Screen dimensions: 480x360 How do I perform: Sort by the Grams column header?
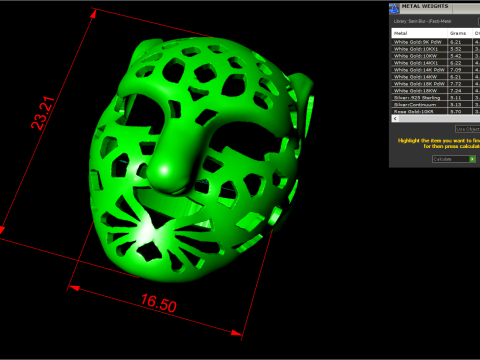tap(460, 33)
